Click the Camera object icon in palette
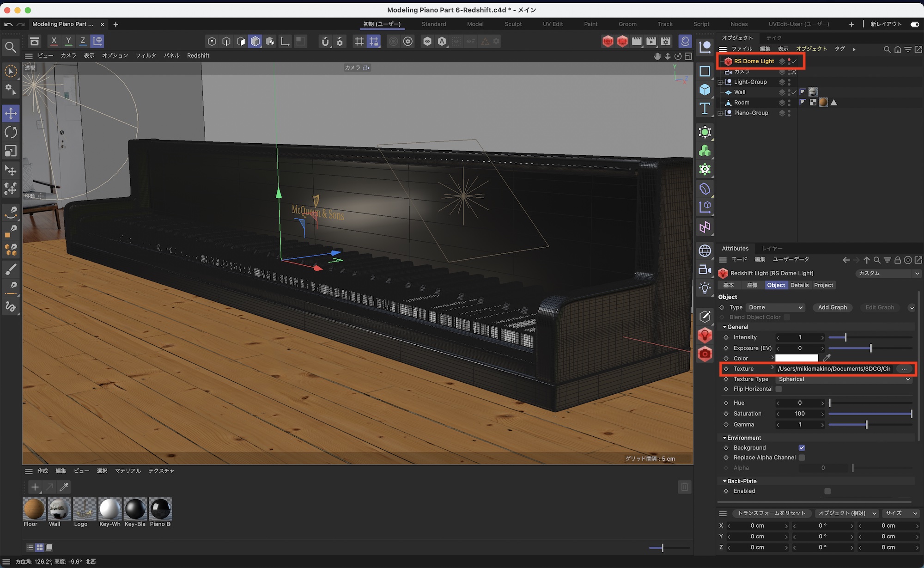Image resolution: width=924 pixels, height=568 pixels. point(705,269)
